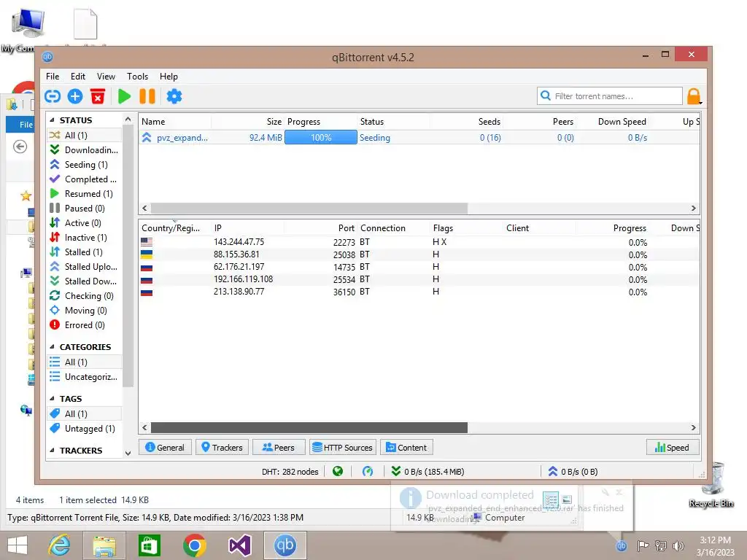Switch to the HTTP Sources tab
Image resolution: width=747 pixels, height=560 pixels.
pyautogui.click(x=343, y=448)
